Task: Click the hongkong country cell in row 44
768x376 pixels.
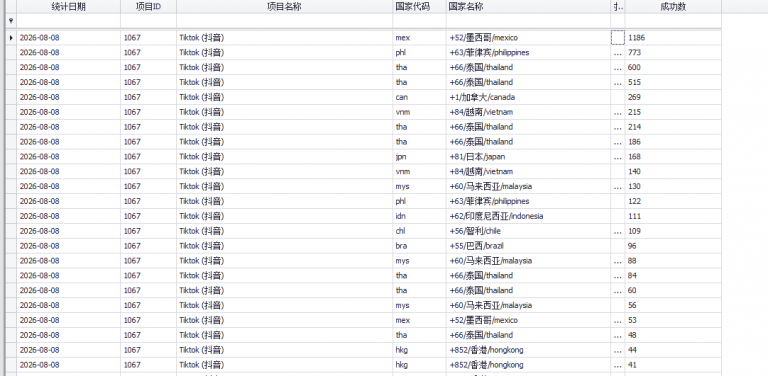Action: pyautogui.click(x=528, y=350)
